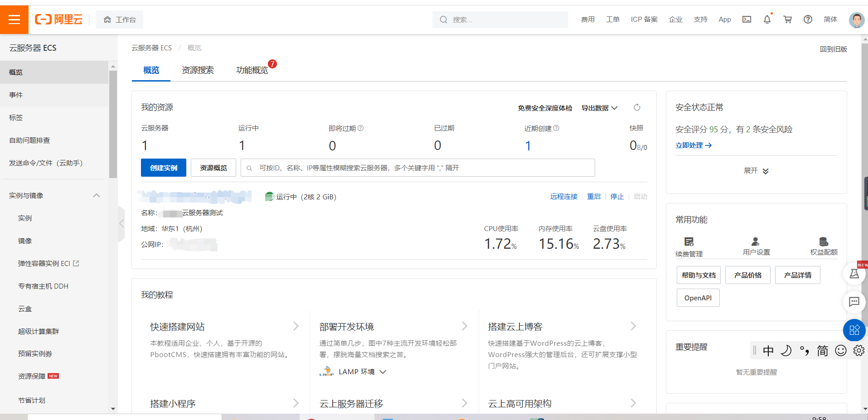Click the sidebar scrollbar down arrow
Screen dimensions: 868x420
click(x=113, y=409)
